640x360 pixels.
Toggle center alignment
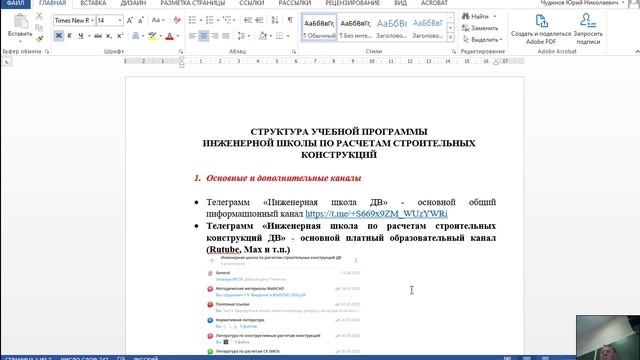(x=203, y=36)
